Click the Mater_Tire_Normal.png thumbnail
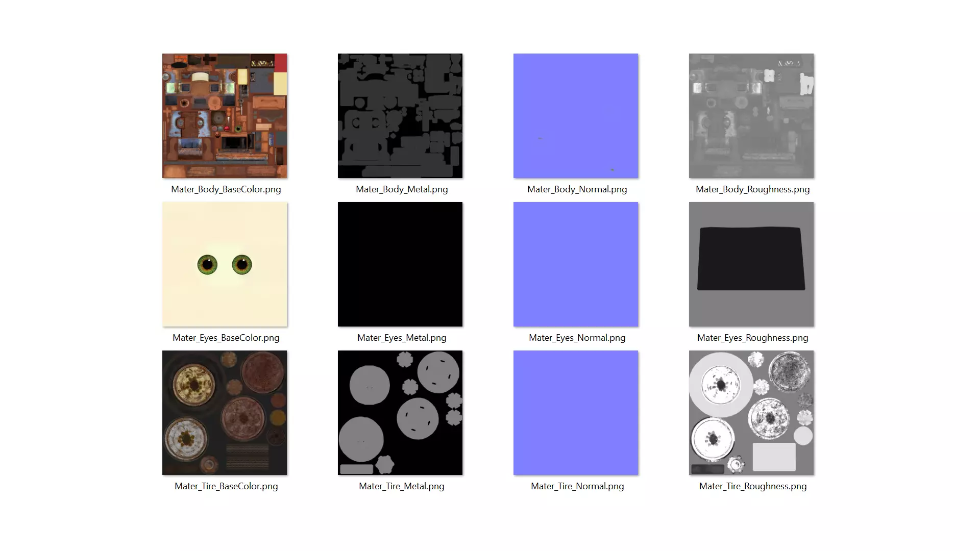The width and height of the screenshot is (980, 551). click(576, 413)
